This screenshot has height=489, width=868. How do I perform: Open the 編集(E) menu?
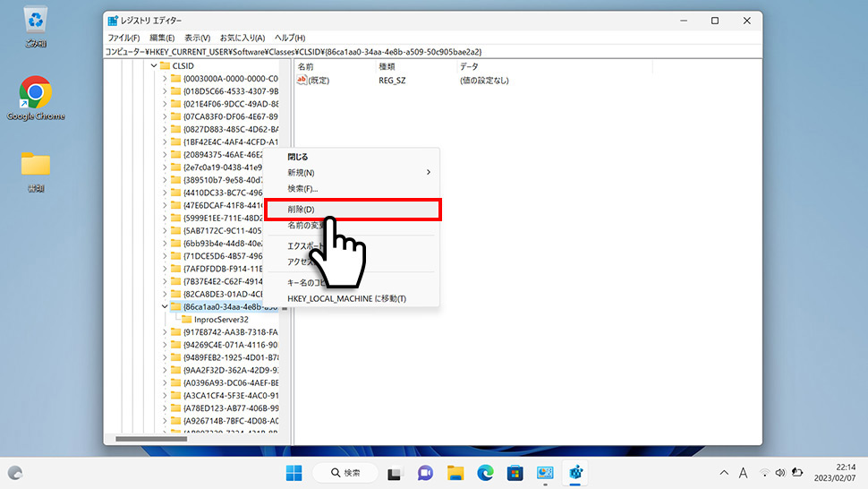[162, 38]
